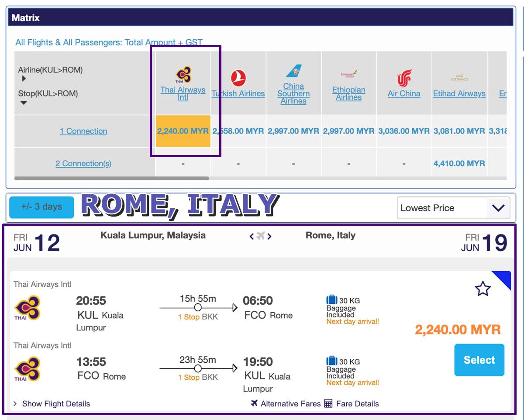Screen dimensions: 524x420
Task: Click the Ethiopian Airlines logo
Action: point(349,75)
